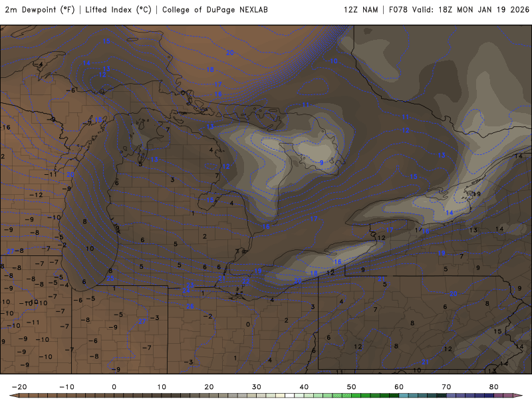Click the 'Valid: 18Z MON JAN 19 2026' text
532x399 pixels.
tap(471, 10)
